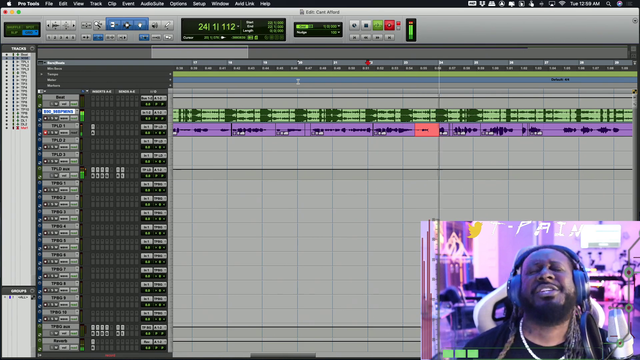Click the Reverb track name
Screen dimensions: 640x360
[x=60, y=341]
